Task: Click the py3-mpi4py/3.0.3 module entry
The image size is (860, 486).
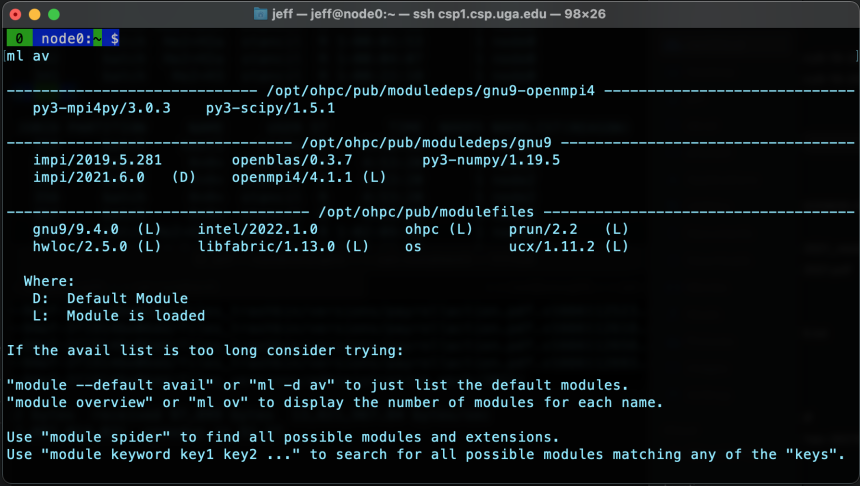Action: [x=101, y=108]
